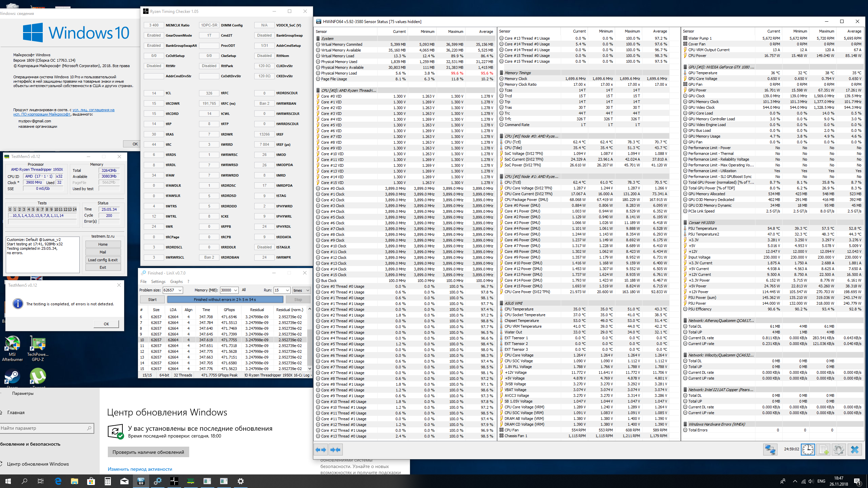The width and height of the screenshot is (868, 488).
Task: Expand LinX Memory (MiB) dropdown
Action: click(235, 290)
